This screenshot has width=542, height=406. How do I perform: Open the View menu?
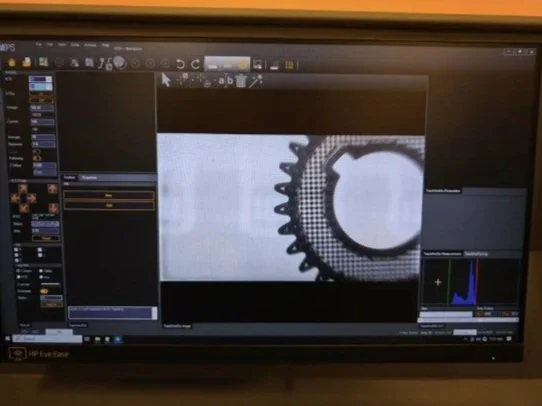pyautogui.click(x=62, y=45)
